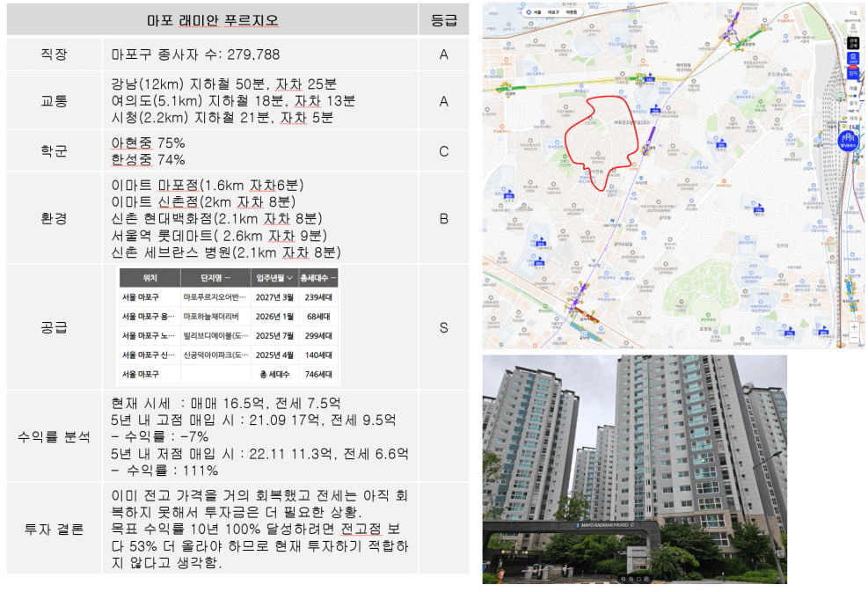
Task: Click the 이마트 마포점 line
Action: point(208,185)
